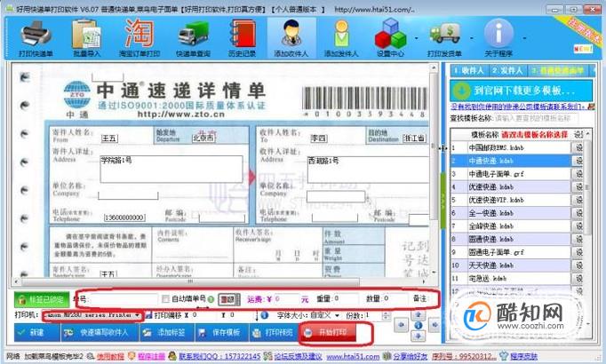Select template 宅急送.kdnb
Image resolution: width=606 pixels, height=364 pixels.
click(x=511, y=278)
